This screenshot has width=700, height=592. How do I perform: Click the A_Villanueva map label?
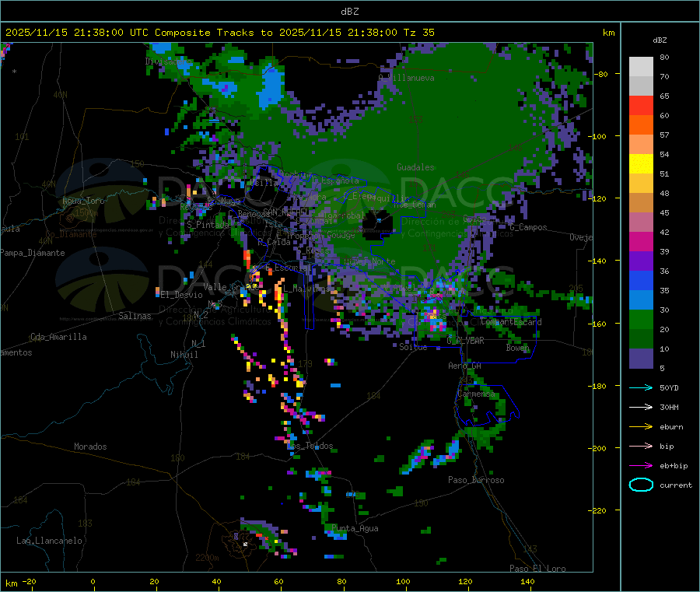coord(406,78)
